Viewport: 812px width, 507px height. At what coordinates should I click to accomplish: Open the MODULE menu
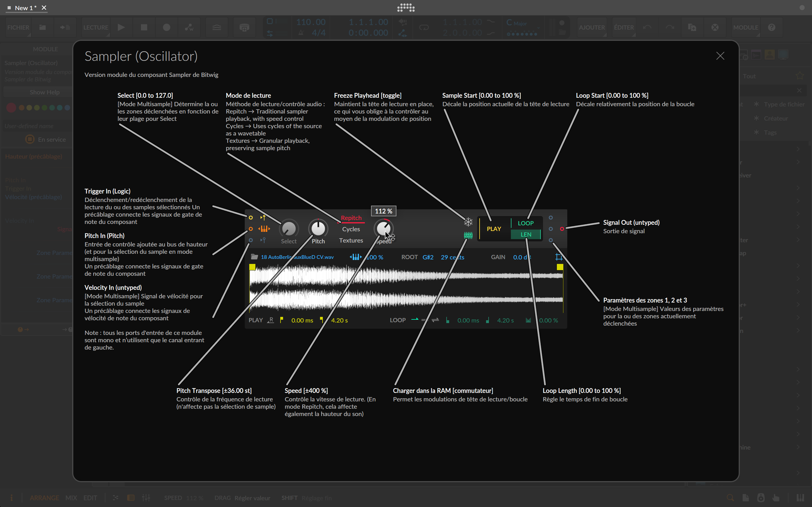745,27
